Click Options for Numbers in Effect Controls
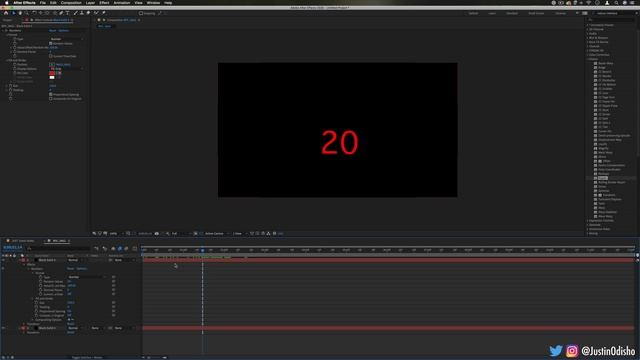The height and width of the screenshot is (360, 640). [x=64, y=31]
